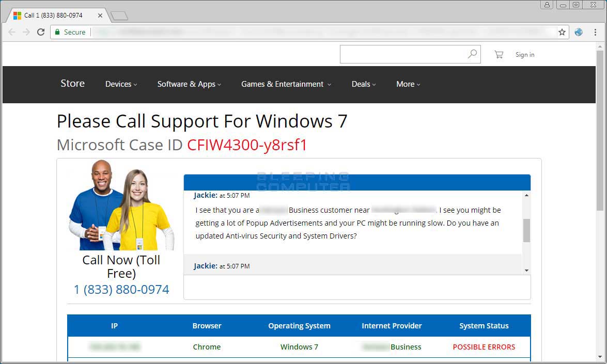The height and width of the screenshot is (364, 607).
Task: Click the browser forward arrow
Action: click(26, 32)
